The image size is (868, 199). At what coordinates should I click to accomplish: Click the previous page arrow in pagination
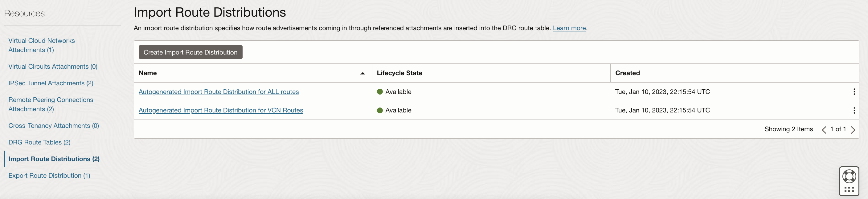click(824, 130)
